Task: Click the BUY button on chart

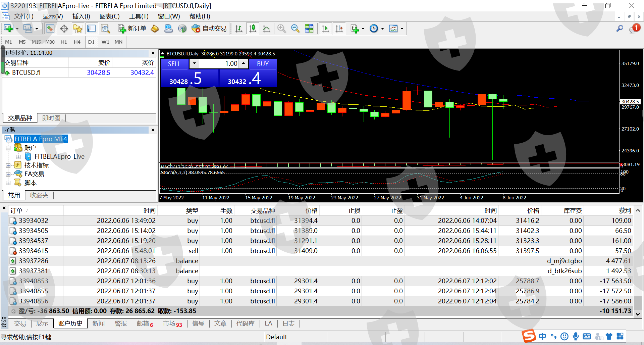Action: 263,64
